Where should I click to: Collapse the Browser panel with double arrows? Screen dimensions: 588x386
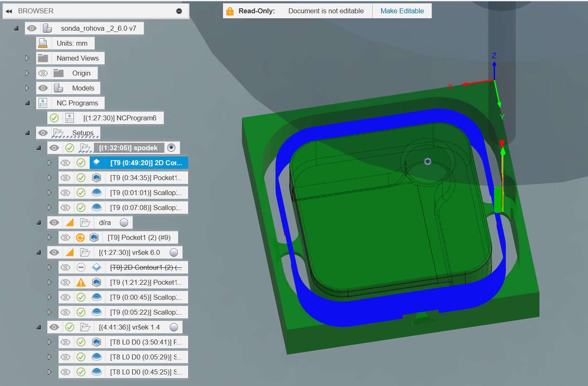coord(9,11)
